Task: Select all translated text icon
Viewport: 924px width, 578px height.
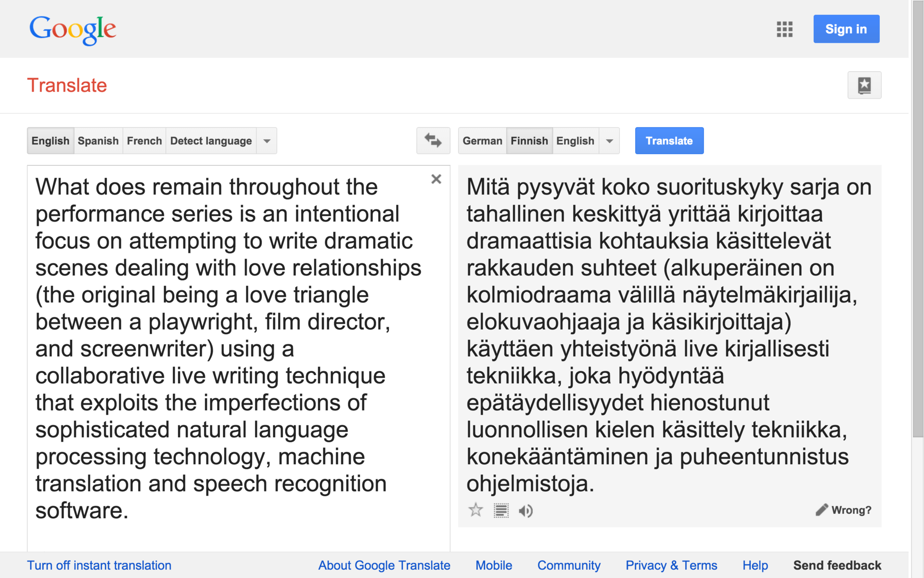Action: pos(501,510)
